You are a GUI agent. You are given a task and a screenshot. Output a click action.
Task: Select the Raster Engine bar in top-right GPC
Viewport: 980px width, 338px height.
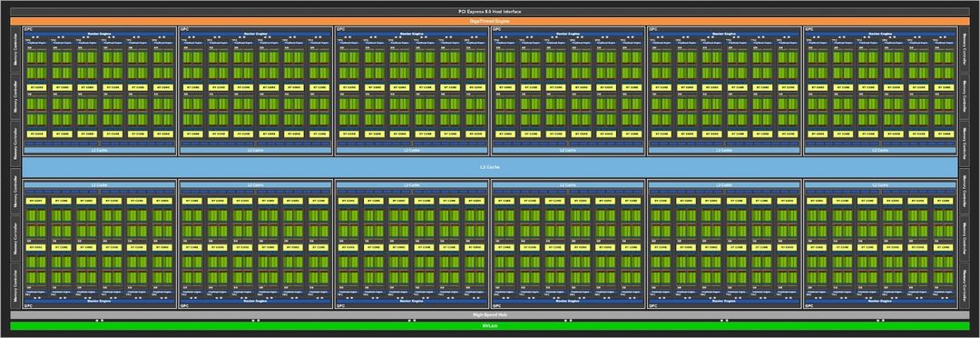point(880,34)
